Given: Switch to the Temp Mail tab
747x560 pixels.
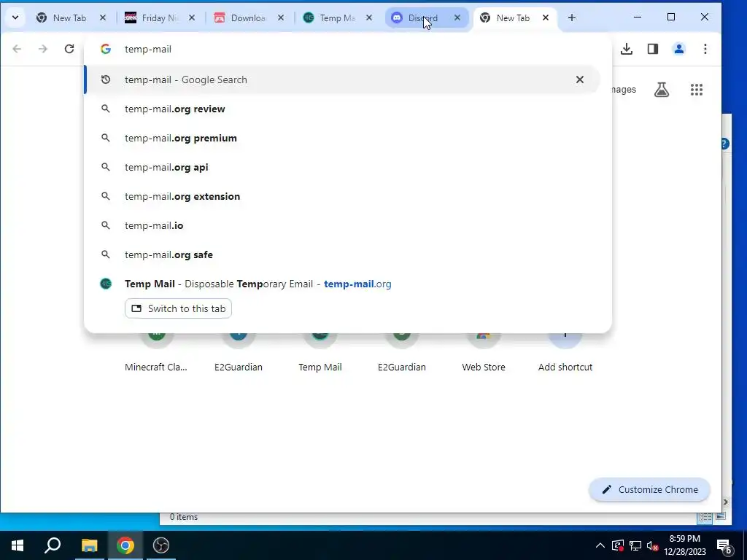Looking at the screenshot, I should tap(337, 17).
